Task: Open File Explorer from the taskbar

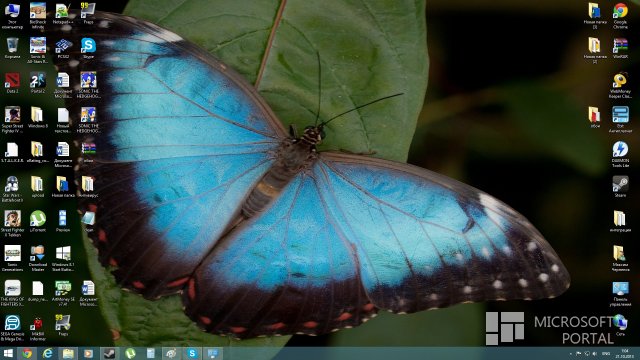Action: pyautogui.click(x=68, y=353)
